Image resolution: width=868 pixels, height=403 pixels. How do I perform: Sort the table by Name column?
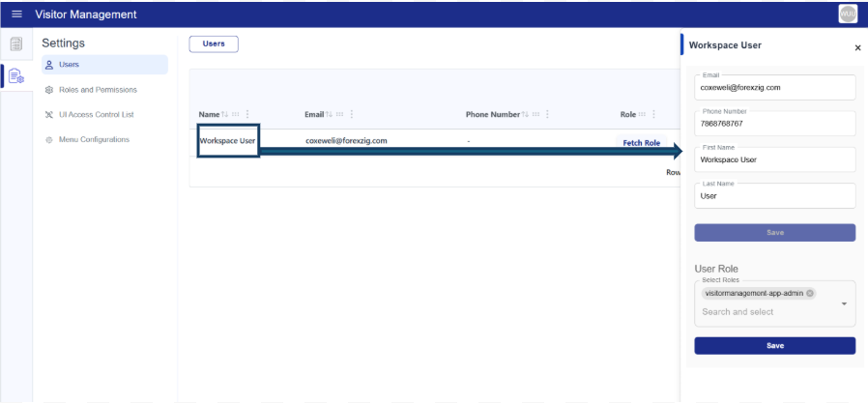(226, 114)
